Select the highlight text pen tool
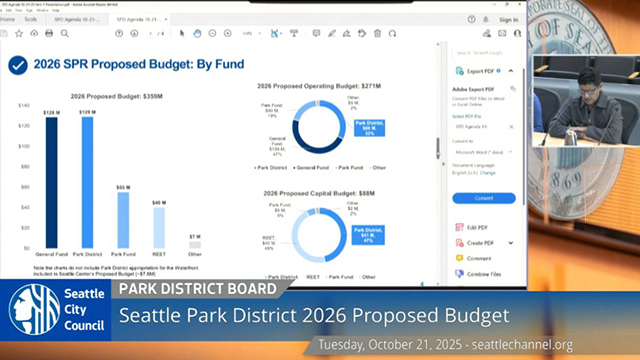Image resolution: width=640 pixels, height=360 pixels. click(x=331, y=33)
